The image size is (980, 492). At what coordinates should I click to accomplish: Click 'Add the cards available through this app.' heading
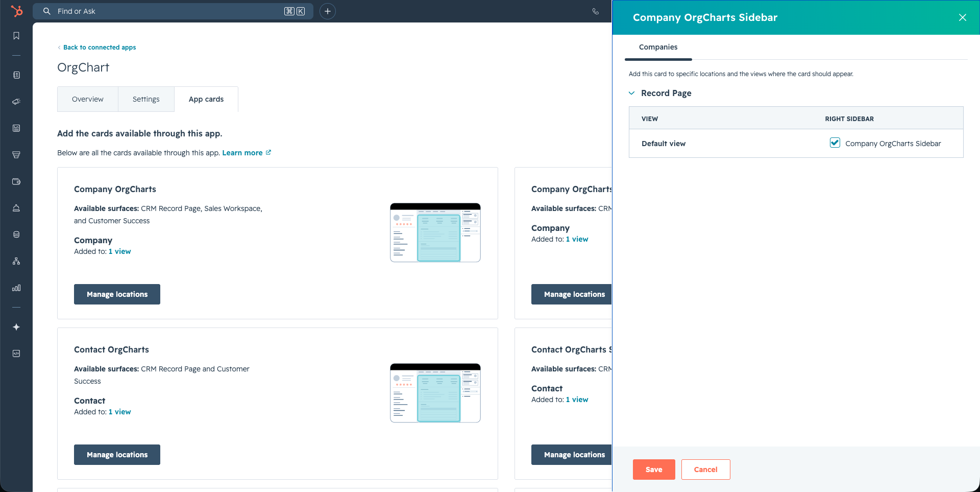(139, 133)
